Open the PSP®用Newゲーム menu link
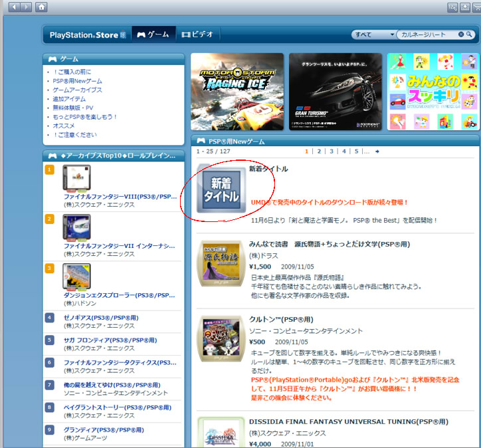The height and width of the screenshot is (448, 481). tap(77, 81)
